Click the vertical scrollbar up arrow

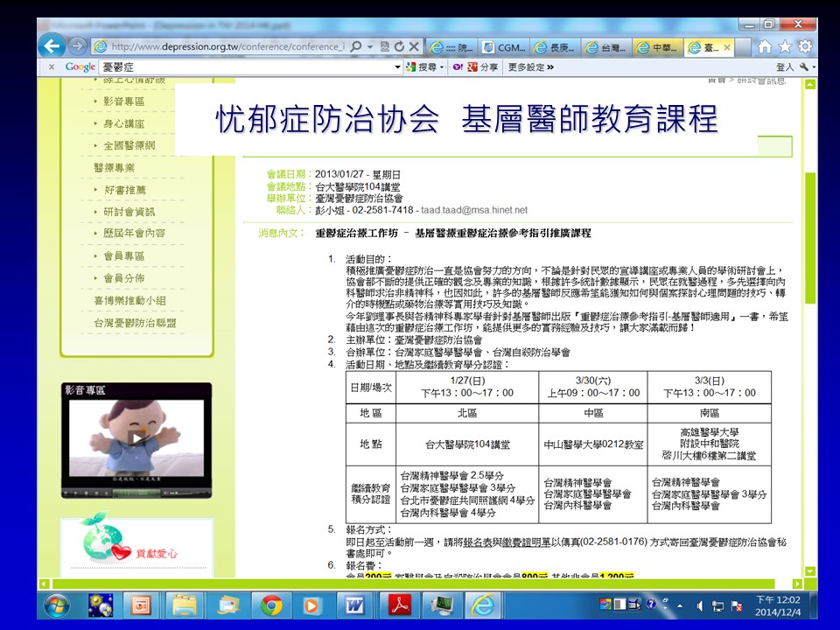(x=810, y=84)
